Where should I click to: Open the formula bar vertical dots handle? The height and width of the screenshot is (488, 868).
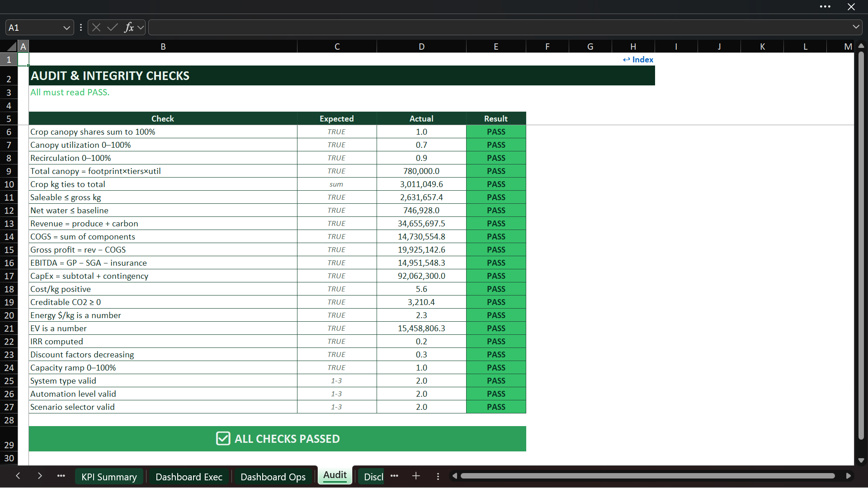81,28
